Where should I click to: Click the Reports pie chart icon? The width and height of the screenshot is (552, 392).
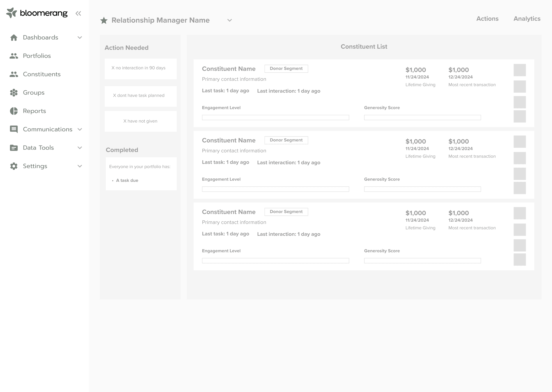coord(14,111)
